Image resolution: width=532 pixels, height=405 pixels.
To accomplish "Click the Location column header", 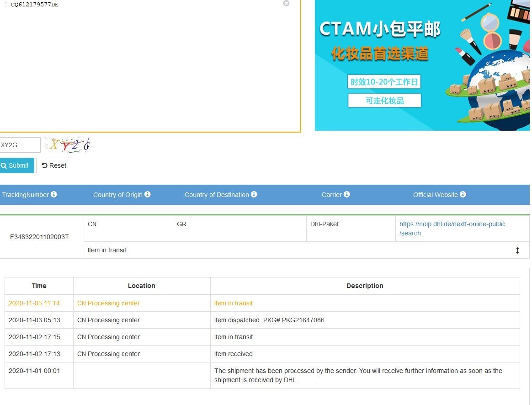I will coord(142,286).
